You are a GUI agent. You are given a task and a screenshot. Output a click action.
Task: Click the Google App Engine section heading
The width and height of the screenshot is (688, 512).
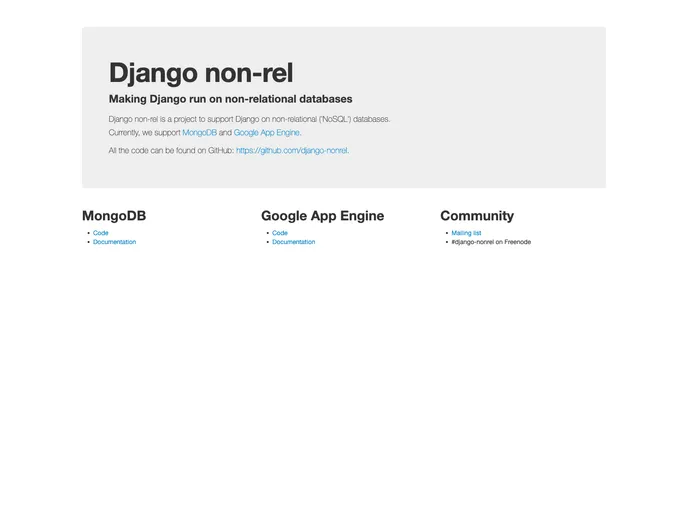pyautogui.click(x=322, y=216)
